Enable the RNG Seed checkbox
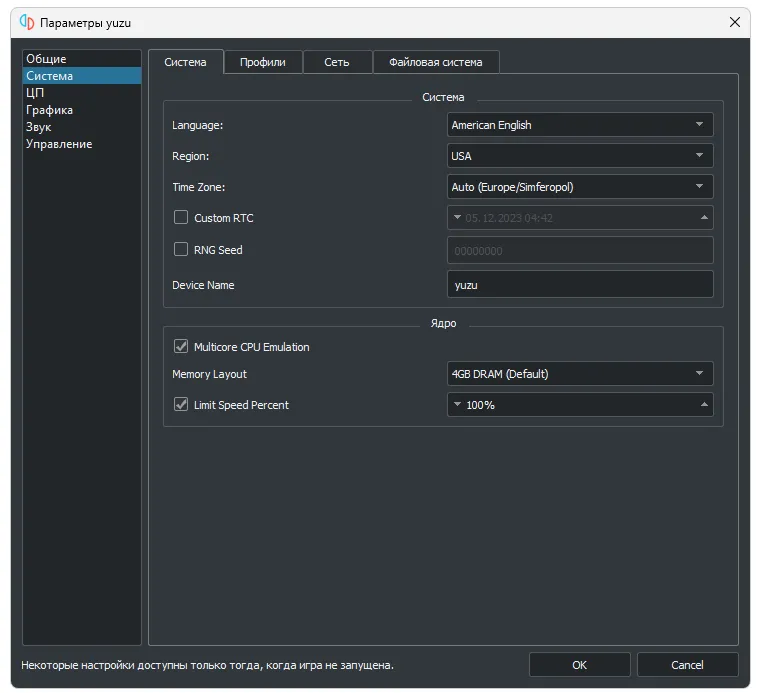Image resolution: width=758 pixels, height=693 pixels. pos(181,249)
